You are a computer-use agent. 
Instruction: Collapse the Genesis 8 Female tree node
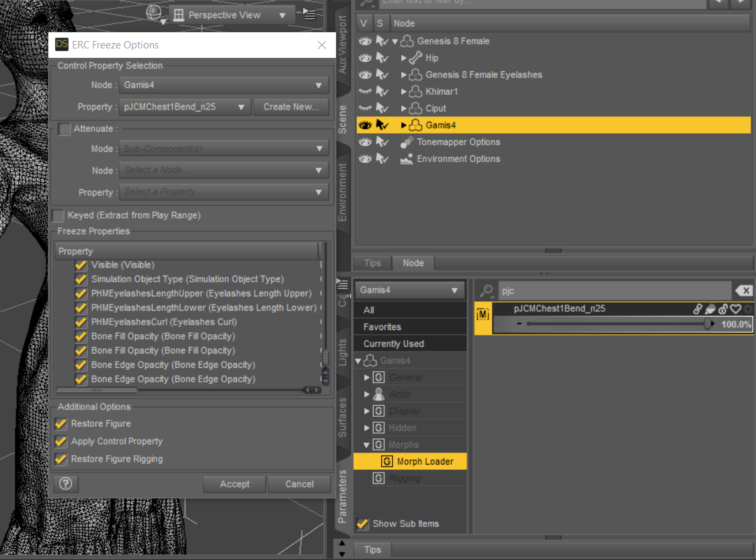point(395,42)
